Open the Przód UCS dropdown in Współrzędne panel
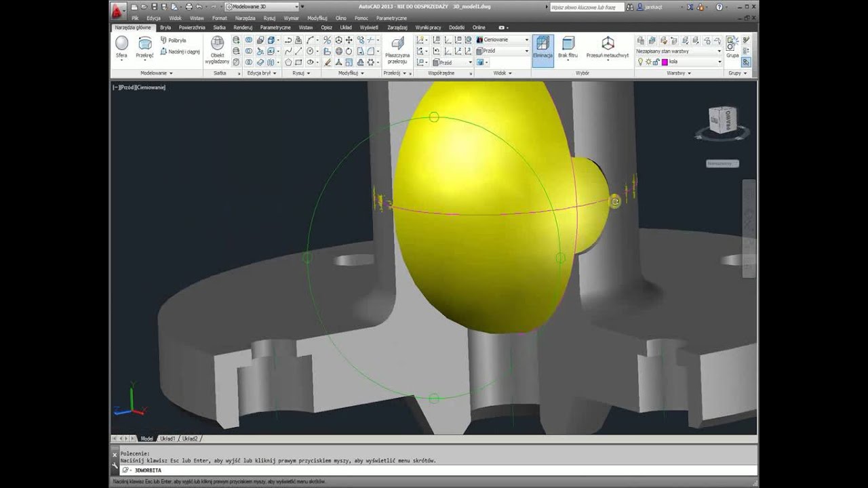868x488 pixels. 453,62
